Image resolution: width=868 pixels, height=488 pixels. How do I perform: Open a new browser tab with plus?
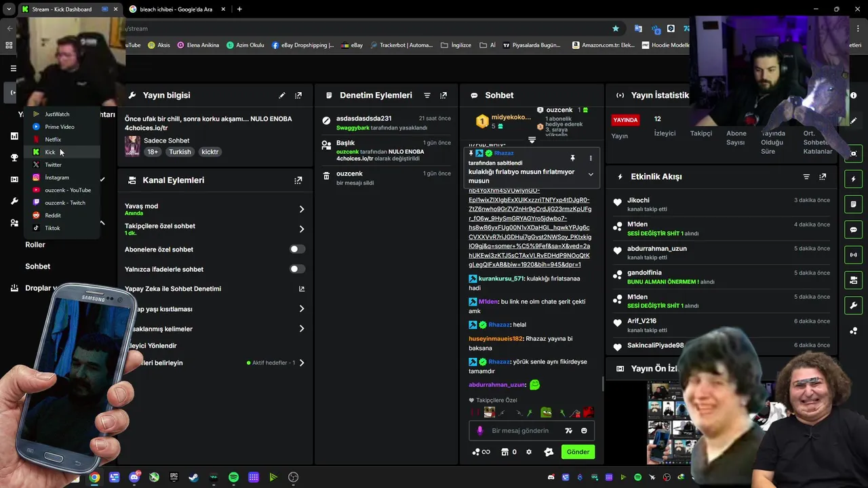coord(239,9)
